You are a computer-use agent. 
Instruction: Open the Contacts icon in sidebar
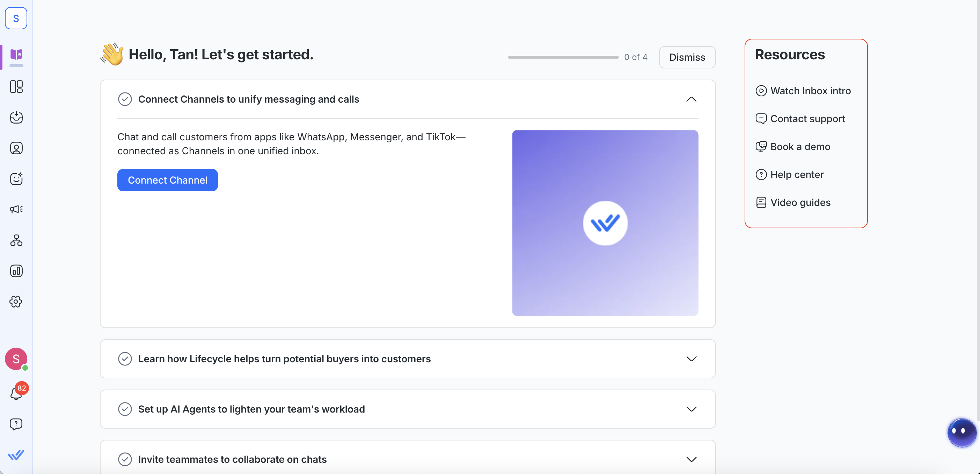(16, 148)
